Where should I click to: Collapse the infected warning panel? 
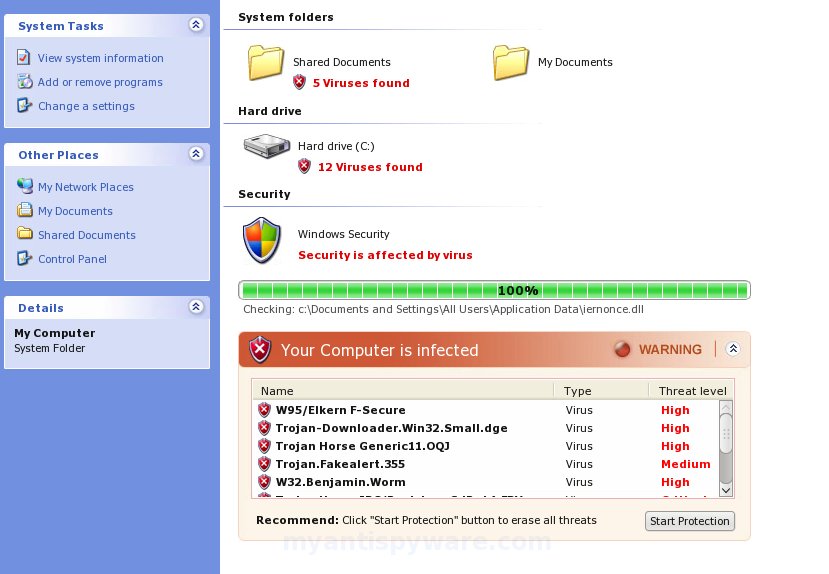(x=733, y=349)
